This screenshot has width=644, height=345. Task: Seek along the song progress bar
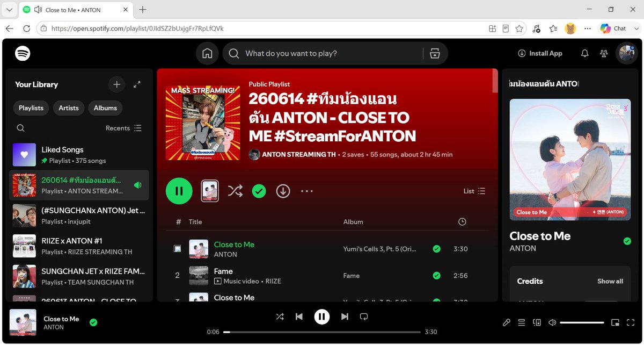coord(323,332)
